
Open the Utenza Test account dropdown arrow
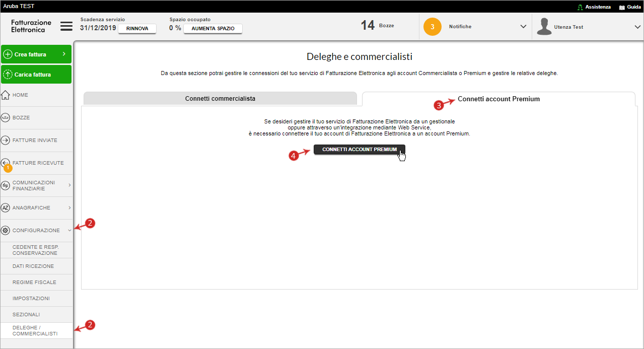(638, 27)
